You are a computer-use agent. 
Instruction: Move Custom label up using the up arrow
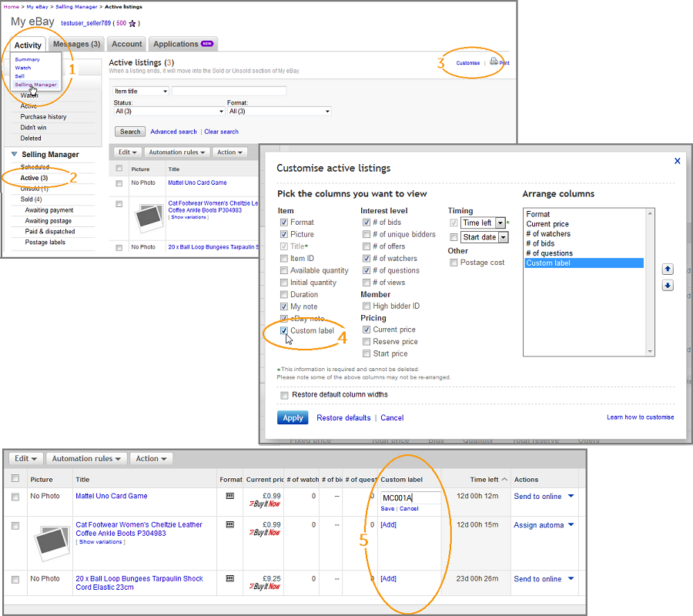click(x=668, y=269)
